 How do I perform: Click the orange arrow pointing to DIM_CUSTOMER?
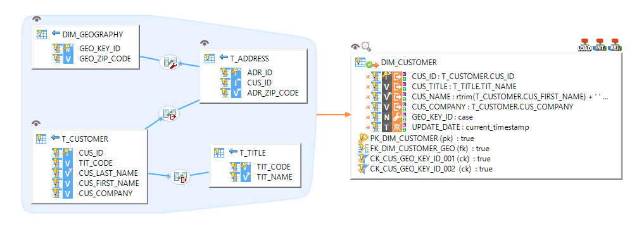(x=334, y=114)
